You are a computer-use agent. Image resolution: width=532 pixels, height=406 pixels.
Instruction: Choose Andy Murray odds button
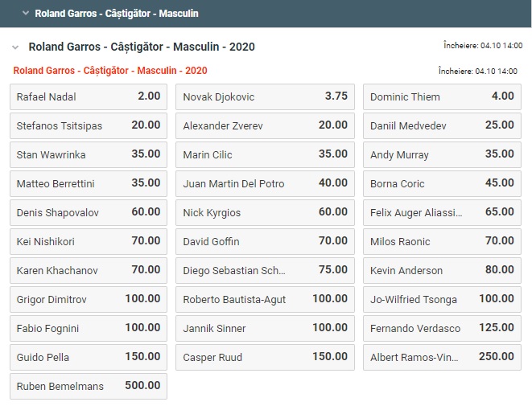click(x=441, y=154)
